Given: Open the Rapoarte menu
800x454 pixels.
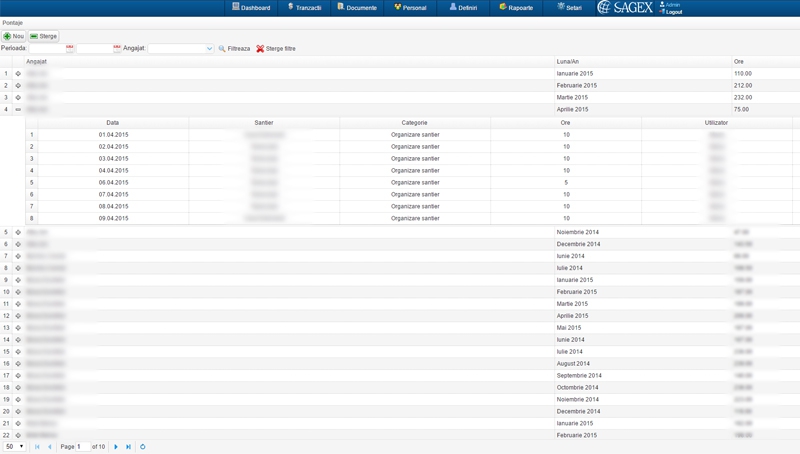Looking at the screenshot, I should pyautogui.click(x=516, y=7).
